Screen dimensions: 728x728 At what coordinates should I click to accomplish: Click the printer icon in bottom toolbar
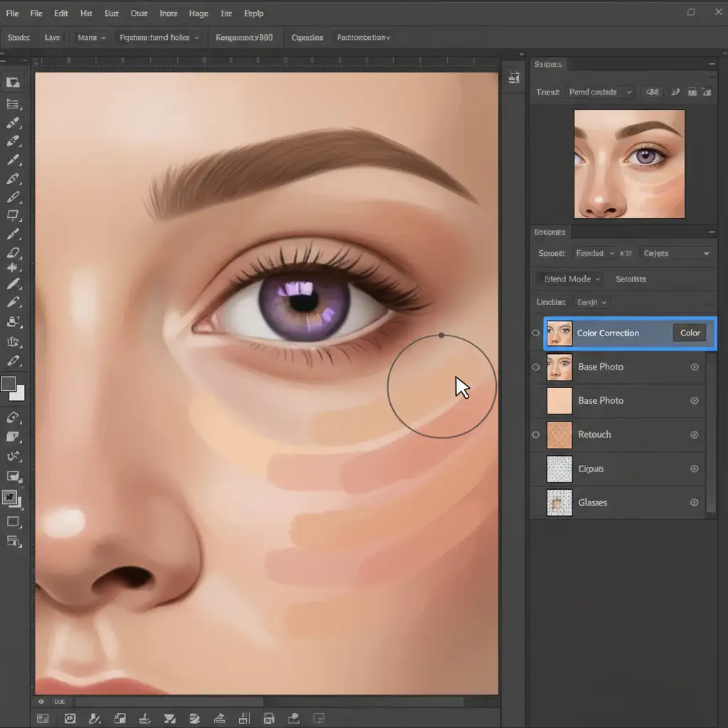[269, 718]
